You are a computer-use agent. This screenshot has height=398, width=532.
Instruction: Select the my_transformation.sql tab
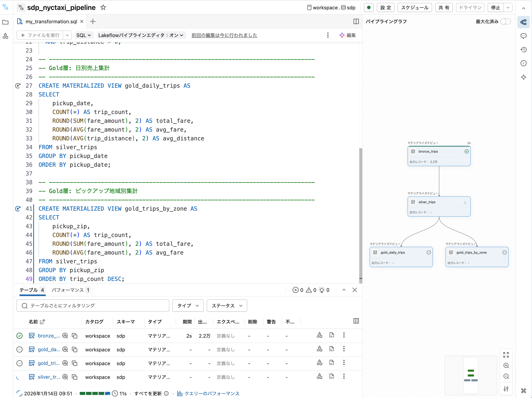click(x=52, y=21)
